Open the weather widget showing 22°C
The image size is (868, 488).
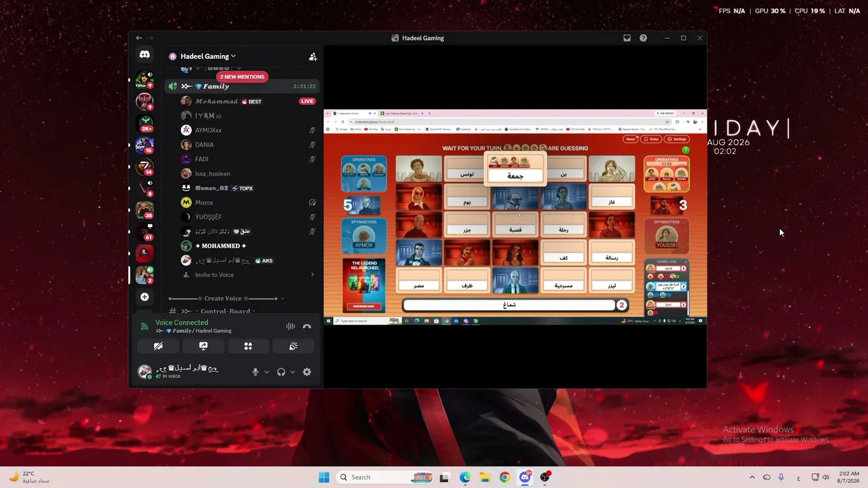point(29,477)
